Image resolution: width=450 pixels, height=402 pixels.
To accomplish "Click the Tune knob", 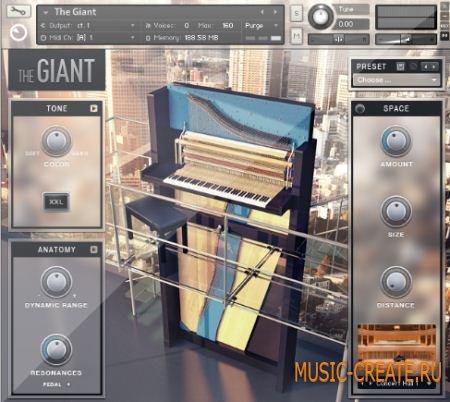I will tap(320, 16).
